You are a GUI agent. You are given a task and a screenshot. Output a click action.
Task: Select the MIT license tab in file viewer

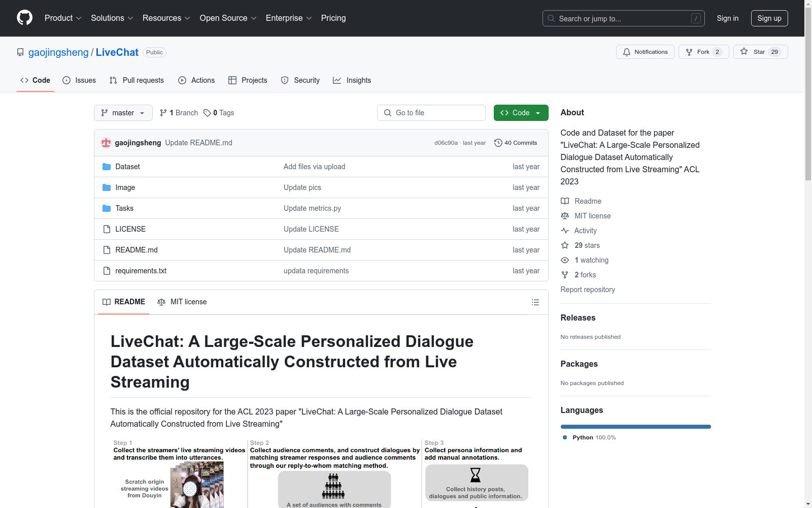pos(182,302)
